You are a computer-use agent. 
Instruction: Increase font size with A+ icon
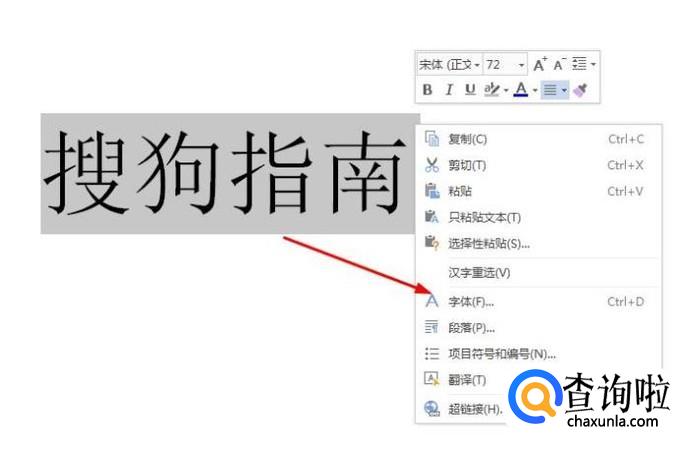pos(539,64)
